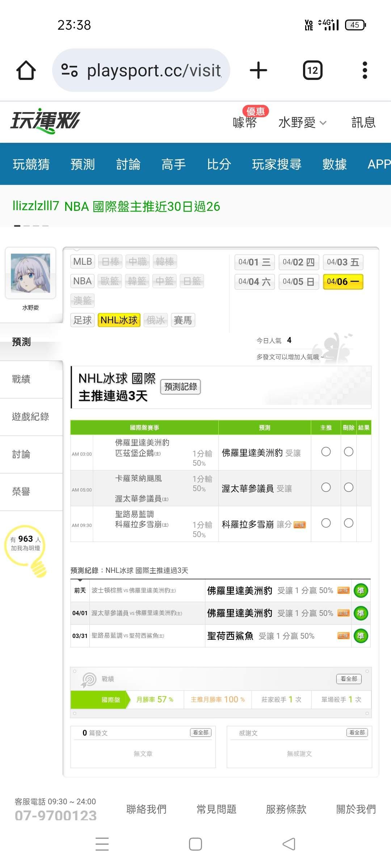Click the 玩運彩 site logo
Screen dimensions: 391x868
(45, 121)
